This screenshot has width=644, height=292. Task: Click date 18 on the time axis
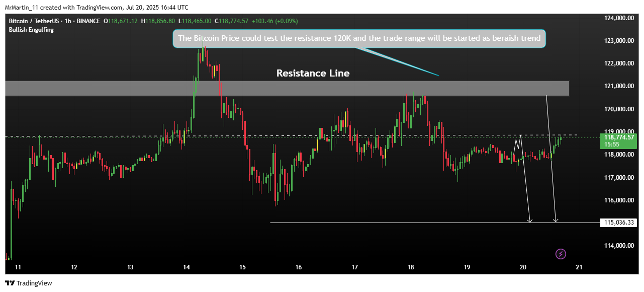[x=411, y=267]
